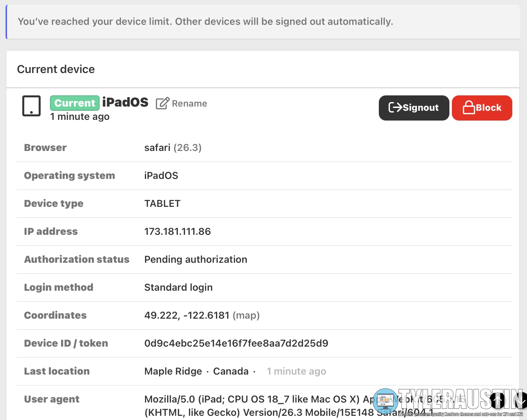Click the padlock icon on Block

pos(469,108)
